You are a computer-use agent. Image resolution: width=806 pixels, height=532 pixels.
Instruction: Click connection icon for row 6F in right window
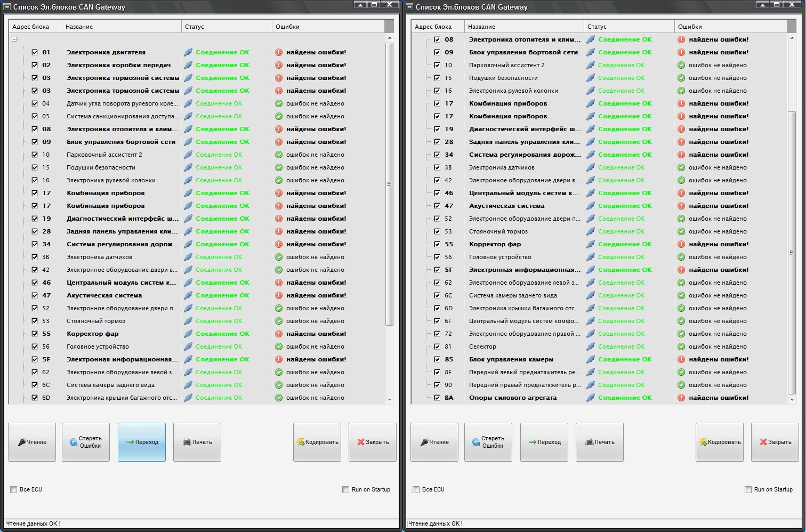click(x=591, y=321)
